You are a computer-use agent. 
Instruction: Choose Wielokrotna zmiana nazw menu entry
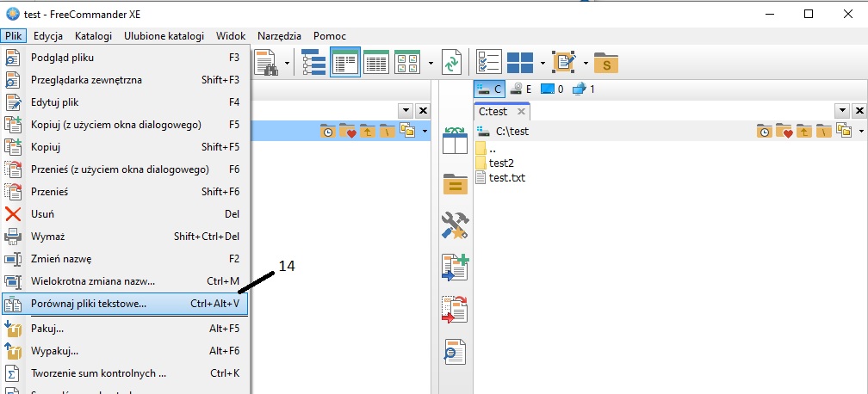tap(125, 281)
